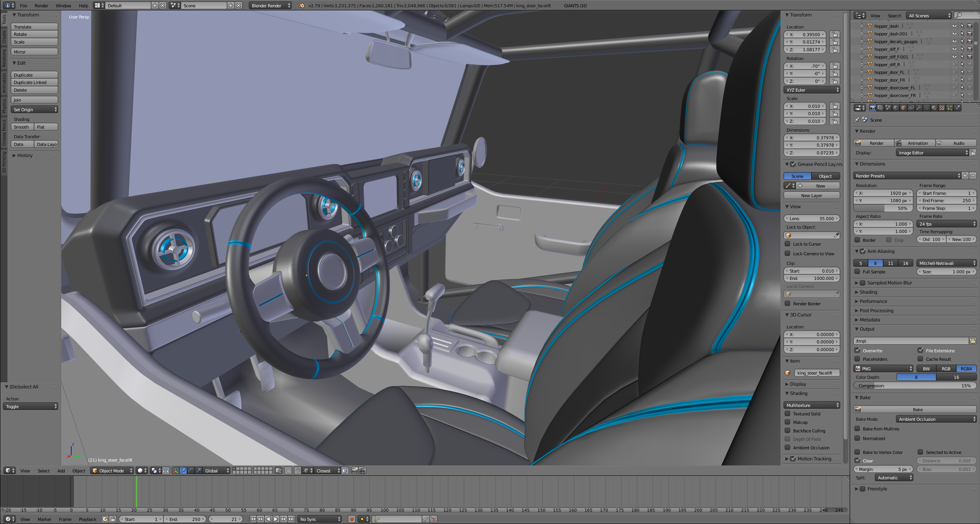Open the Window menu
This screenshot has width=980, height=524.
63,5
